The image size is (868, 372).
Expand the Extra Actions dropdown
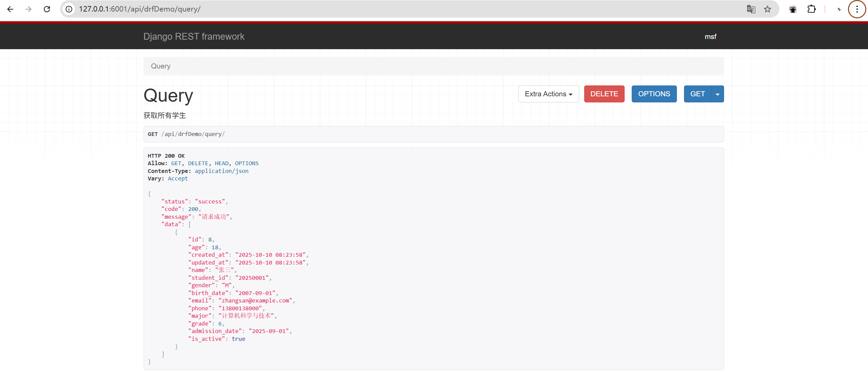click(548, 94)
